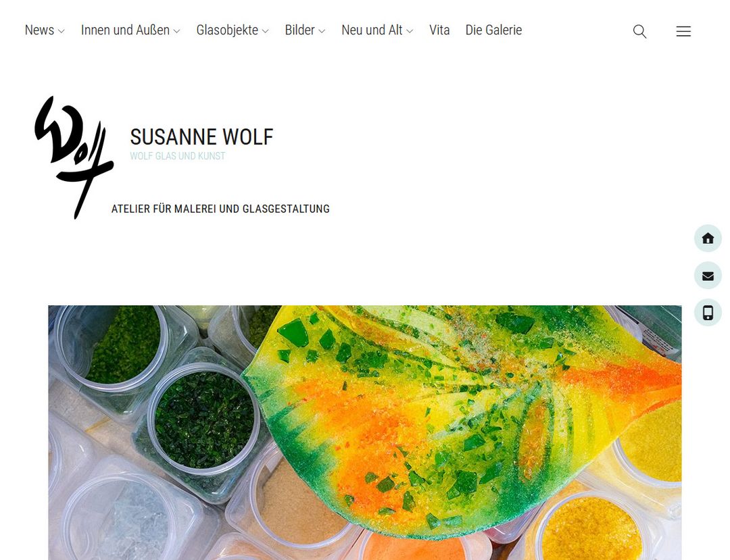The image size is (730, 560).
Task: Click the Wolf Glas und Kunst tagline
Action: 177,156
